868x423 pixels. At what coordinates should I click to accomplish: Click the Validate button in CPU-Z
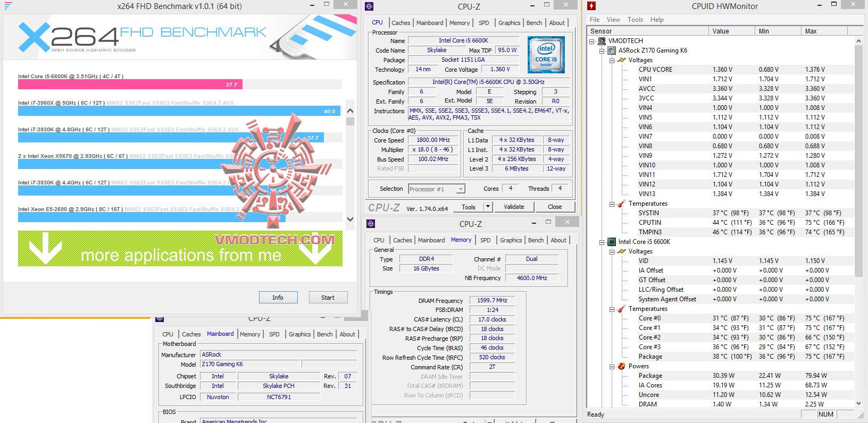[514, 207]
